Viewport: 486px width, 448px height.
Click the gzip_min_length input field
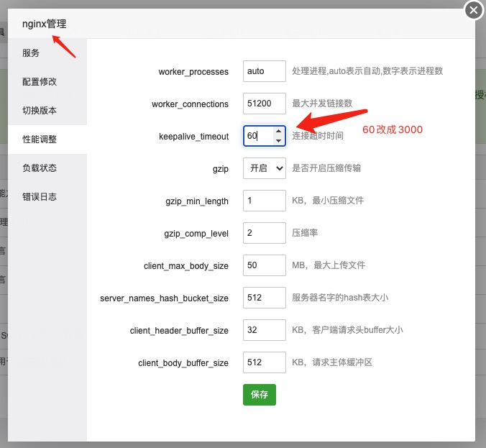point(265,201)
